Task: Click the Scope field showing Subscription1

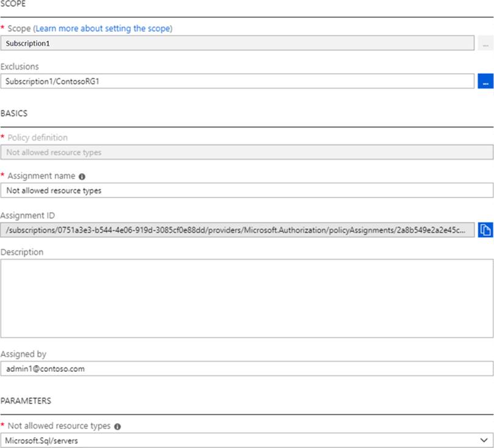Action: point(238,43)
